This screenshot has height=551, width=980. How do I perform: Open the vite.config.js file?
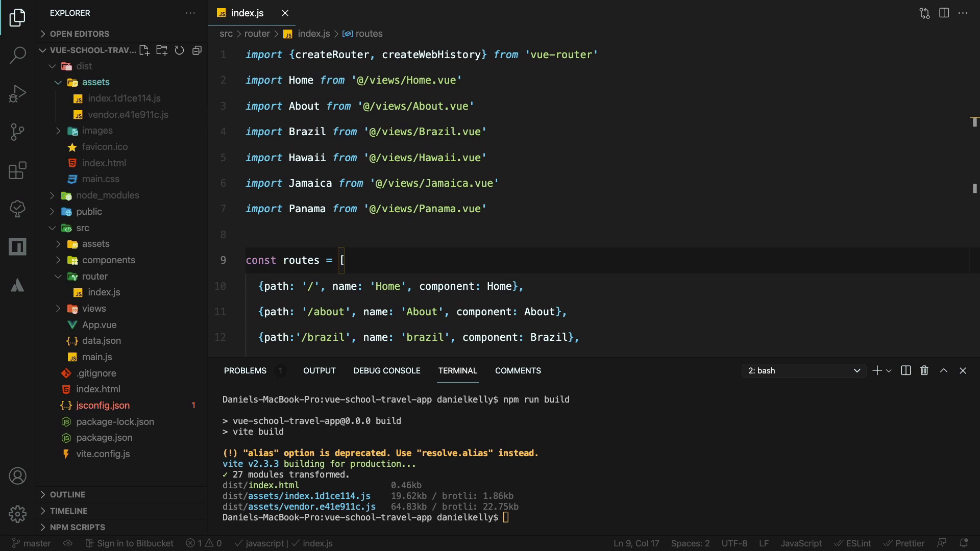pos(103,454)
